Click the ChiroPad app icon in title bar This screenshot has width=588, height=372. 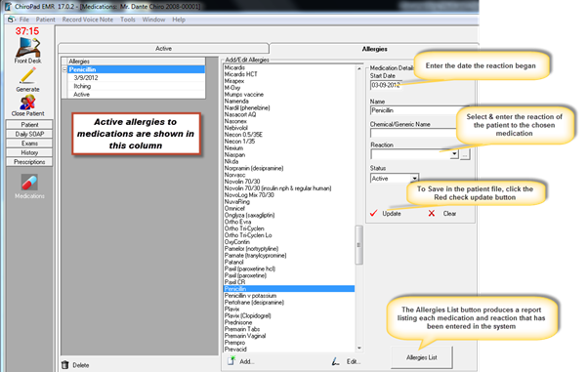click(x=8, y=7)
